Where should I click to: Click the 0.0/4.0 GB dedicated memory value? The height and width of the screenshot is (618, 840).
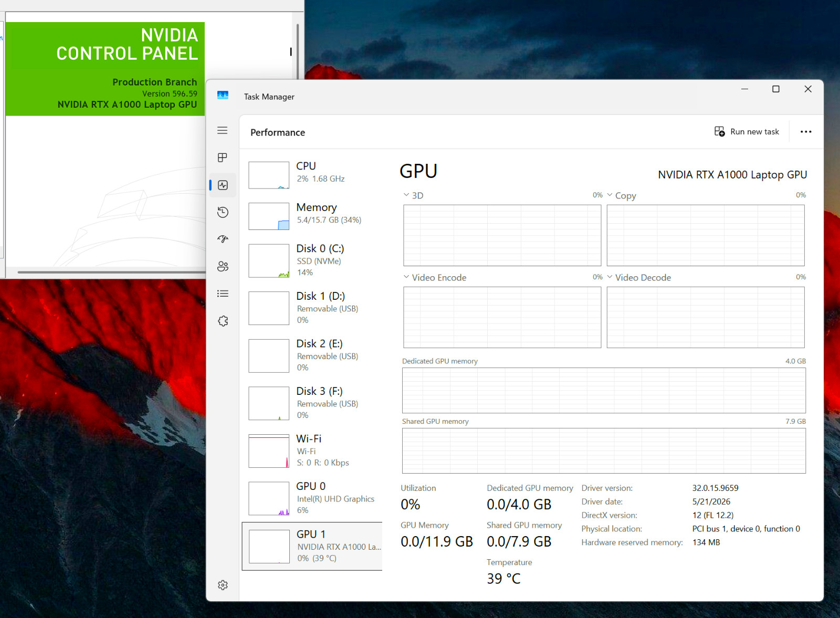point(519,505)
